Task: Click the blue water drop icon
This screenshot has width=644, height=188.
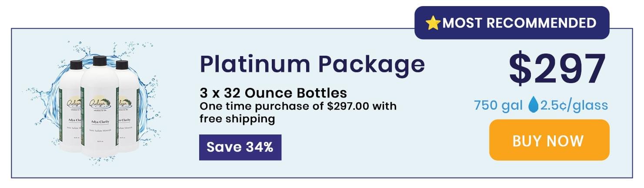Action: 533,105
